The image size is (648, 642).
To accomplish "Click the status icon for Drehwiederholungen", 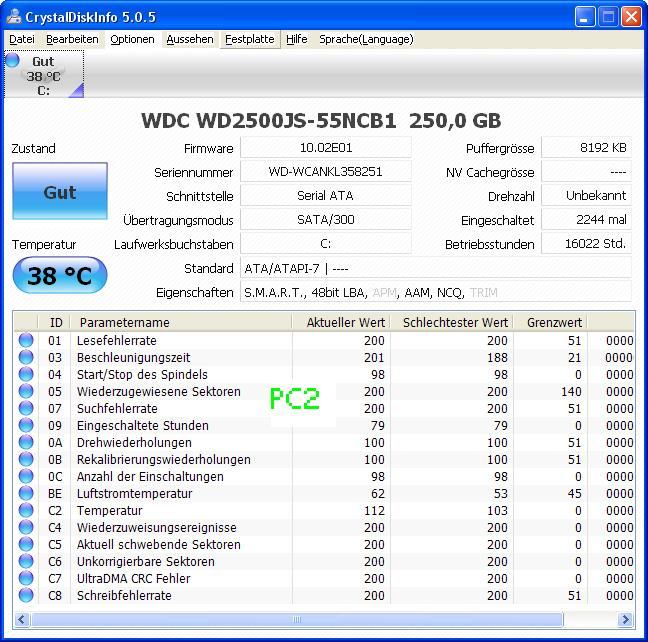I will (x=26, y=442).
